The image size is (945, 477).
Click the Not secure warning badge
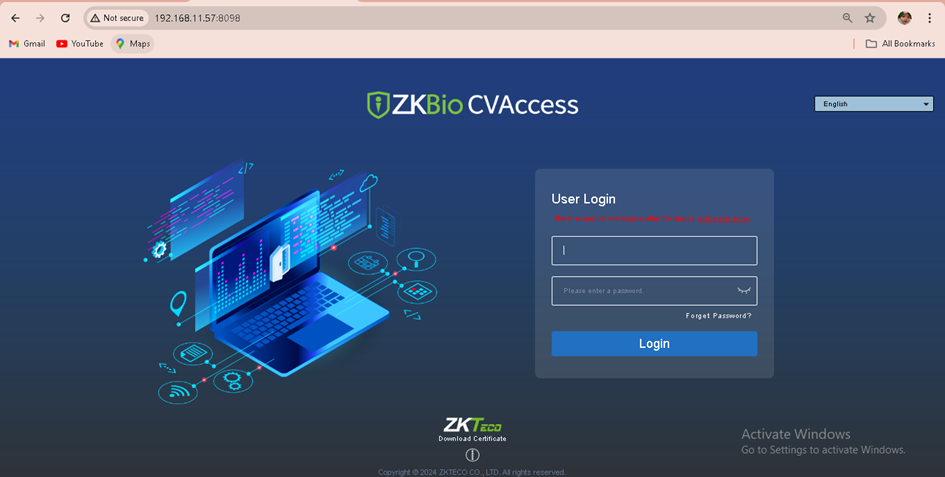coord(117,18)
